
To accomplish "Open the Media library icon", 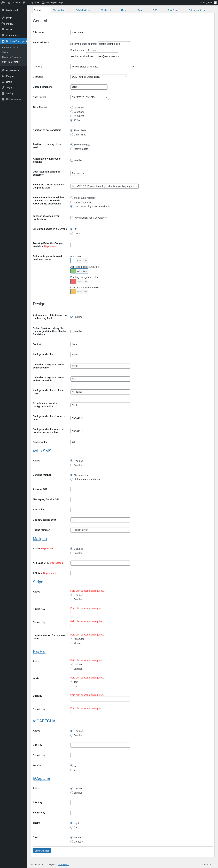I will click(x=3, y=24).
